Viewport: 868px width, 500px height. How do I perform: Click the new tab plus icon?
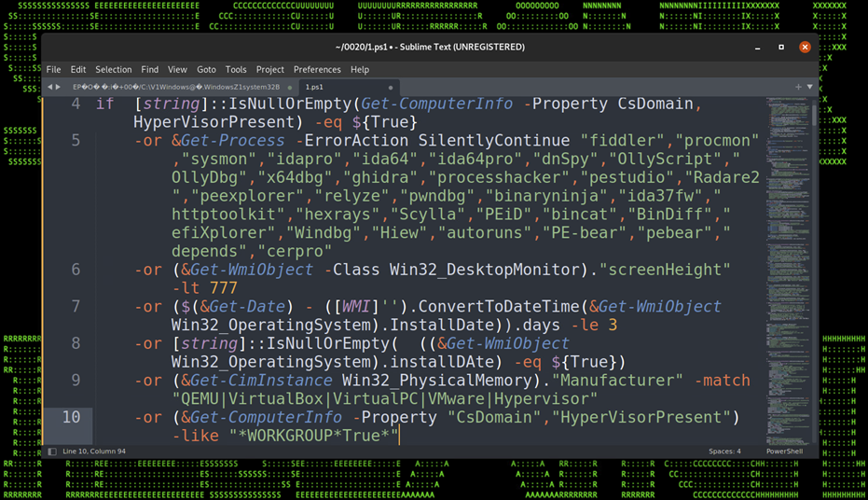(798, 87)
